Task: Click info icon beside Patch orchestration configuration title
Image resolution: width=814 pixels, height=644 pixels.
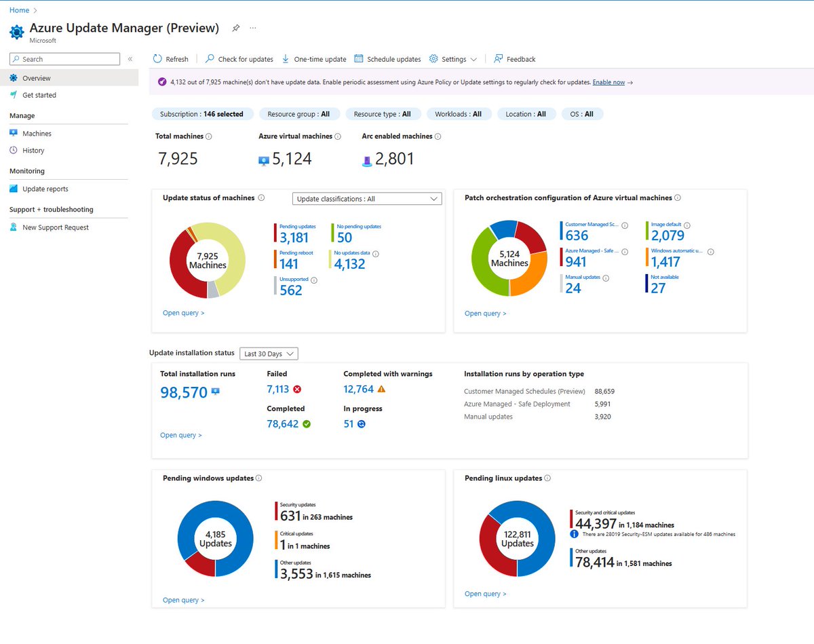Action: coord(678,198)
